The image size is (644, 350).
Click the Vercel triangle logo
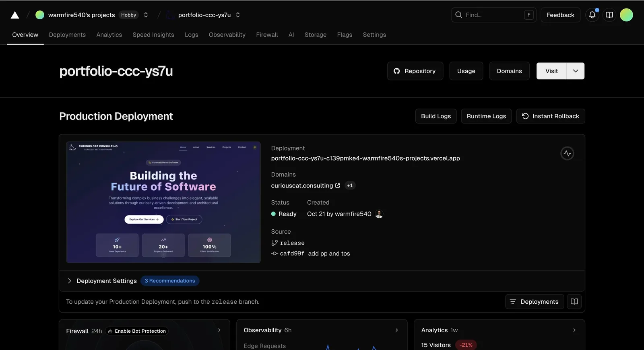15,15
